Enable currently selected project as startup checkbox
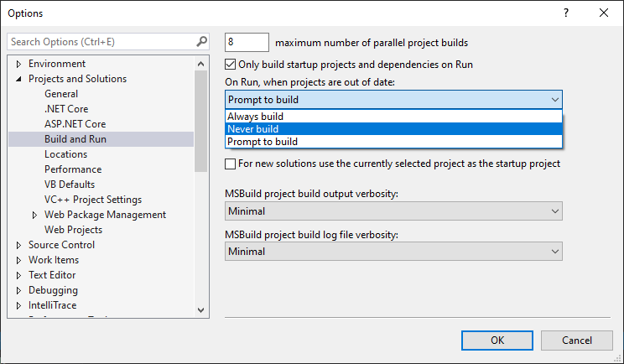 tap(231, 164)
